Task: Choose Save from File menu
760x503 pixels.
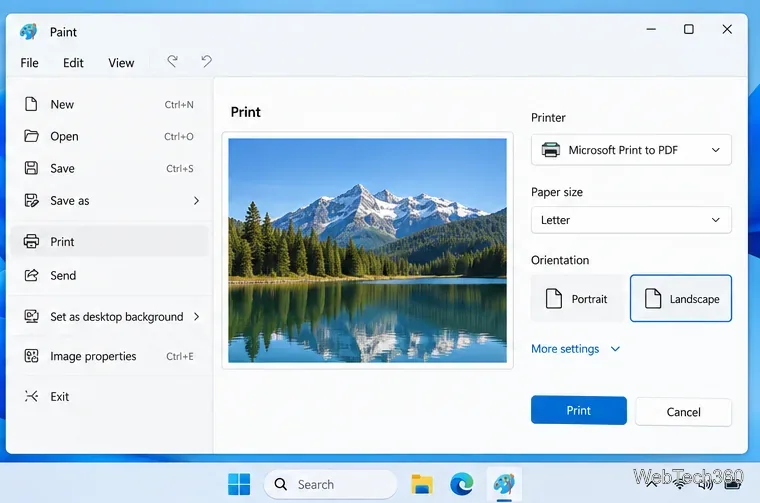Action: click(x=110, y=168)
